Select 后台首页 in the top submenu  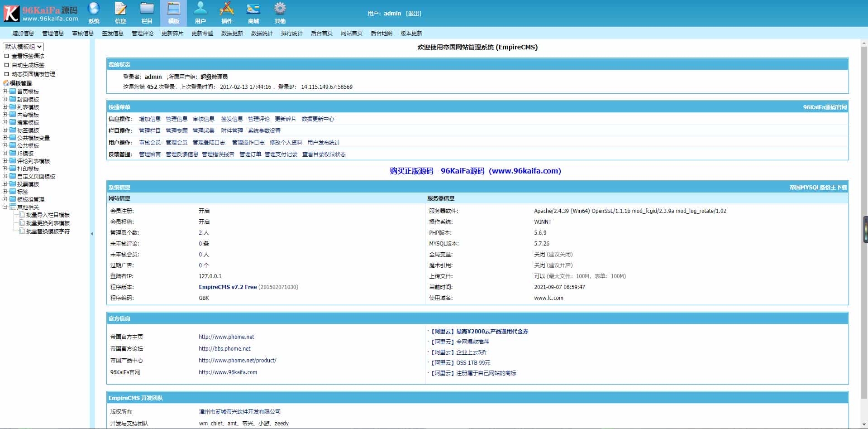click(322, 34)
